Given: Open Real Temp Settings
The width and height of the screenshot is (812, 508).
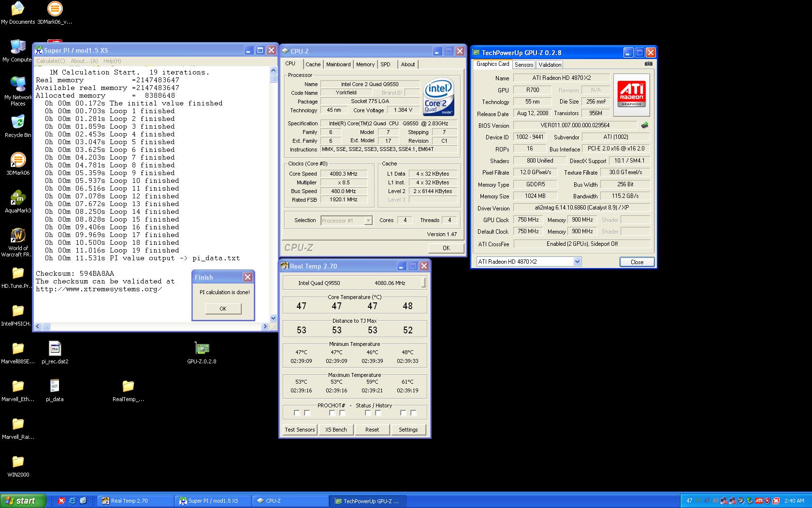Looking at the screenshot, I should pyautogui.click(x=408, y=430).
